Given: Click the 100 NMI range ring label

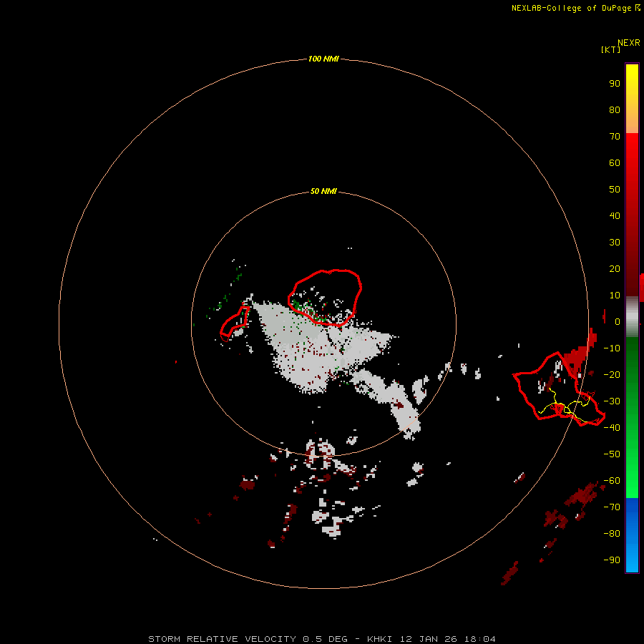Looking at the screenshot, I should 323,59.
